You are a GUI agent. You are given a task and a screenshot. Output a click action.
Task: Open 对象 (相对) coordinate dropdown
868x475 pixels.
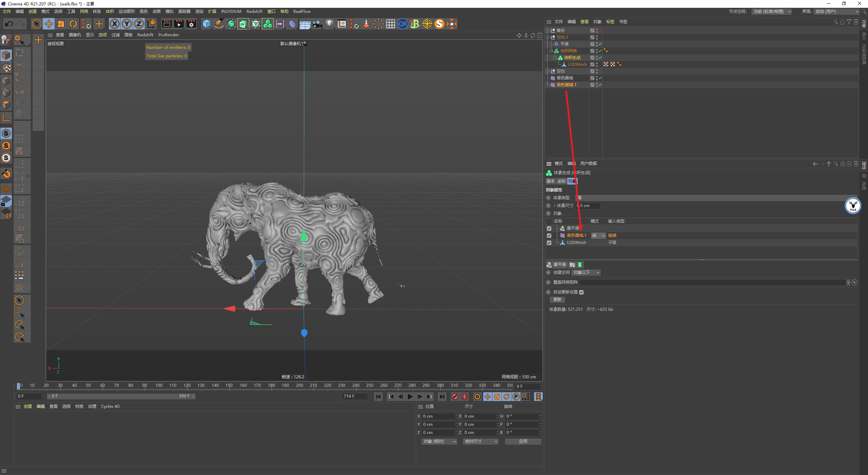pyautogui.click(x=440, y=441)
